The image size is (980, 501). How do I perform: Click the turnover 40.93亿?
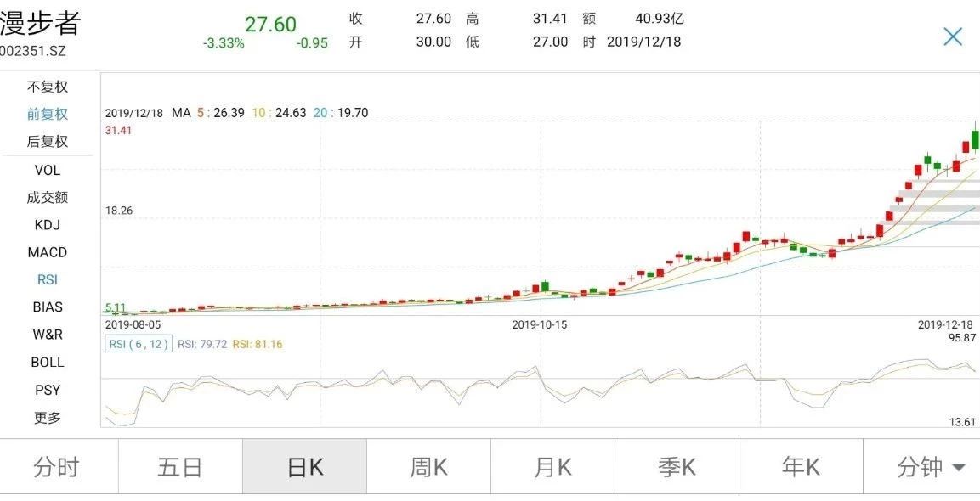(x=660, y=19)
